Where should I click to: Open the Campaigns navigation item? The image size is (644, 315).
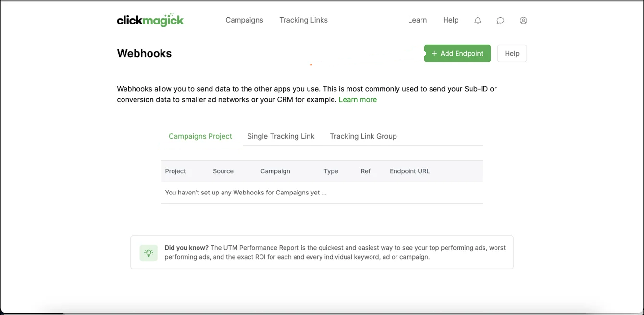click(244, 20)
